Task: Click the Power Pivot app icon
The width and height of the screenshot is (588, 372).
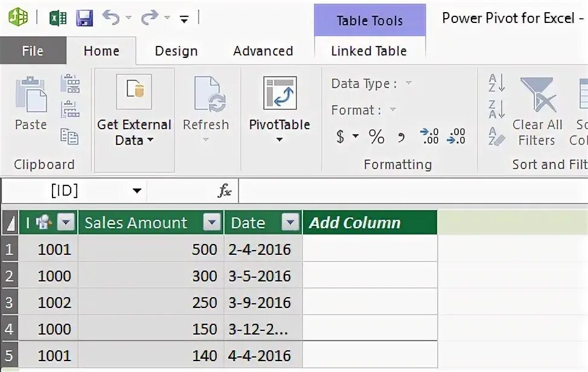Action: click(x=18, y=17)
